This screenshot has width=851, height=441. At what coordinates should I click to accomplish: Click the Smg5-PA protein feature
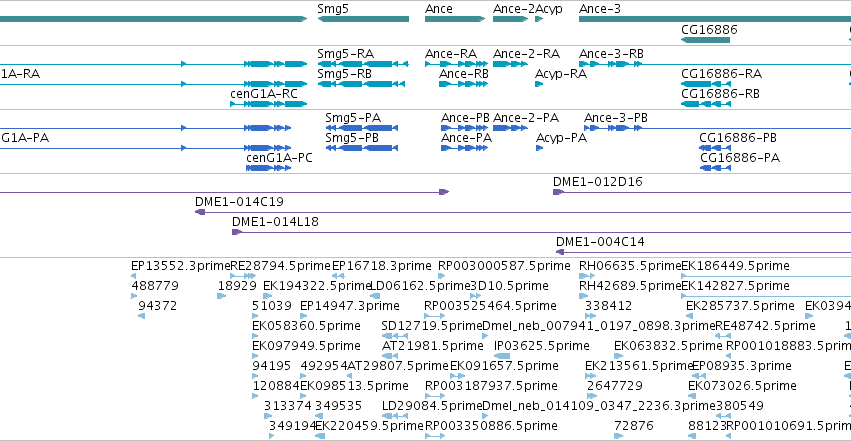[361, 128]
